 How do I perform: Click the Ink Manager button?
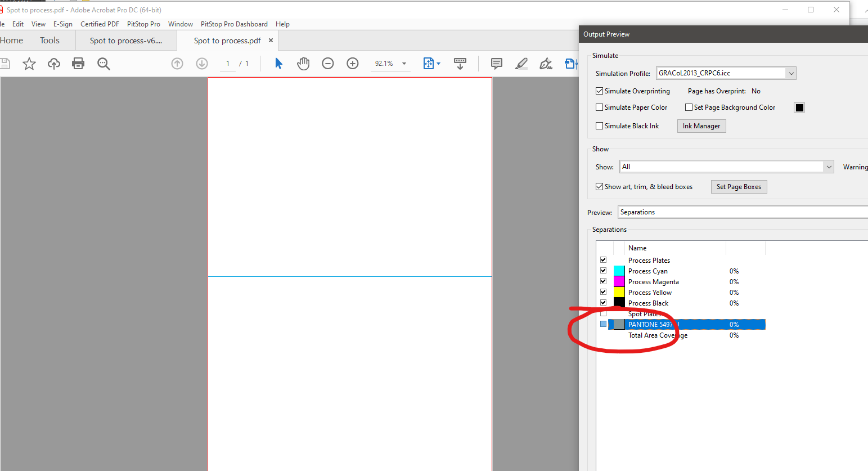click(x=701, y=126)
